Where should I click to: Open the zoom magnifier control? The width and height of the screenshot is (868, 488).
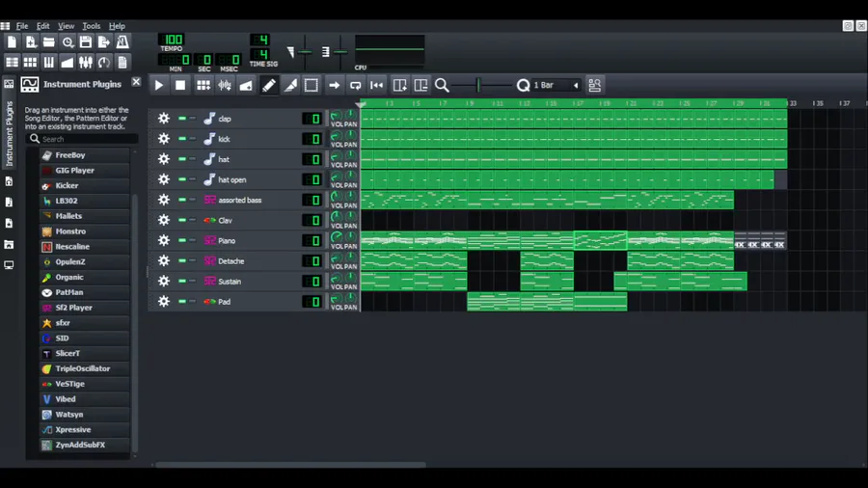pyautogui.click(x=442, y=85)
